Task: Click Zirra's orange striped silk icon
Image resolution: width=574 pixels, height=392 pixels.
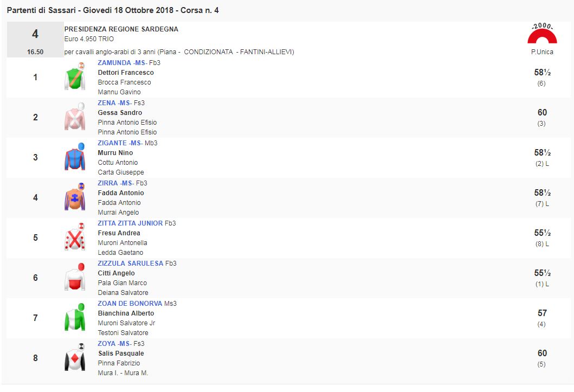Action: point(74,197)
